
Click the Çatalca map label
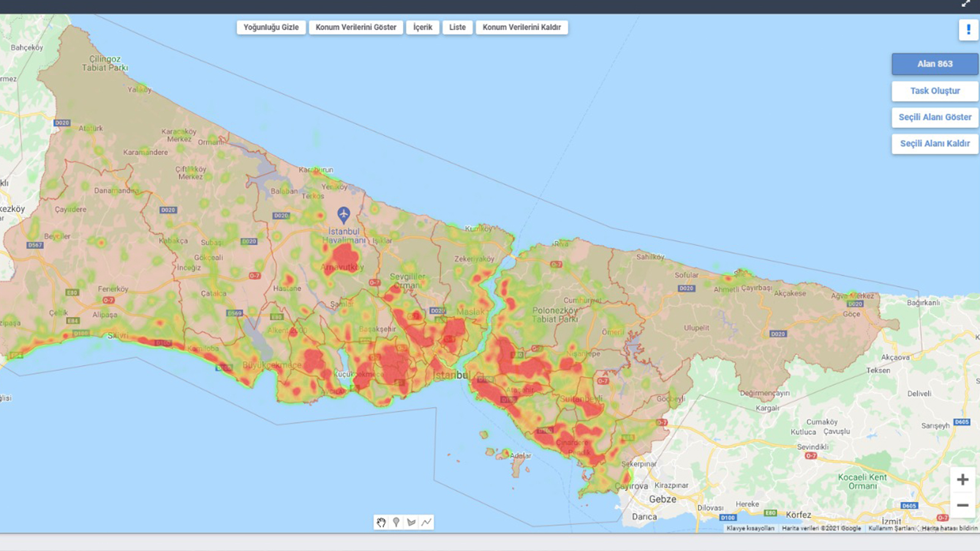click(213, 293)
